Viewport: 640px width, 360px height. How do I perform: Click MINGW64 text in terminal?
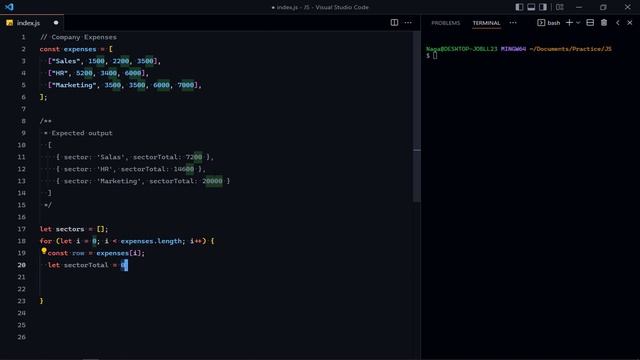click(513, 49)
